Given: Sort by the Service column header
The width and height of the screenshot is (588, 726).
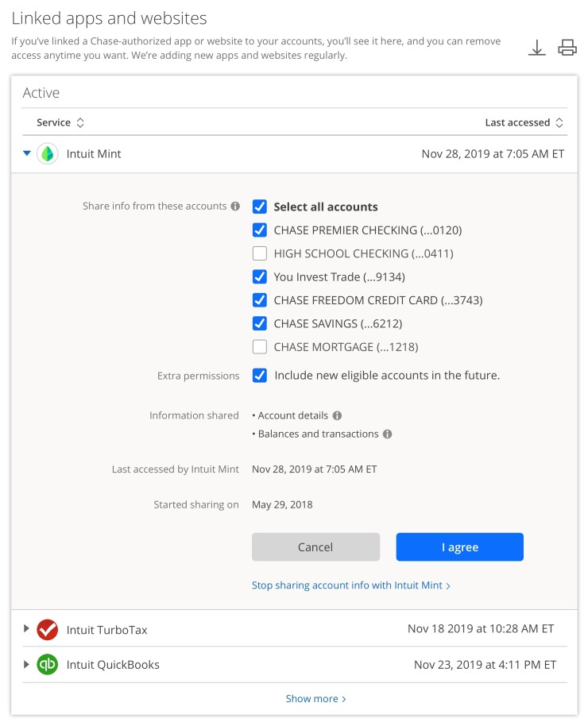Looking at the screenshot, I should pos(60,122).
